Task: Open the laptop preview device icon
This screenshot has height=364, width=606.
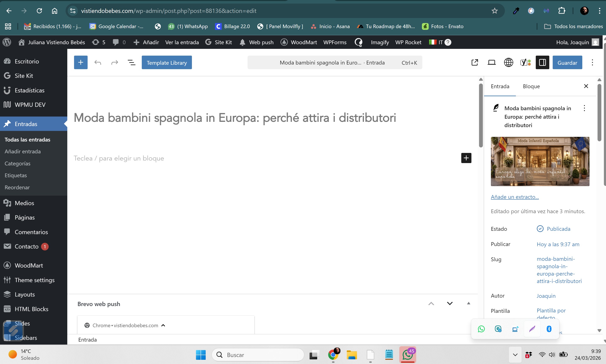Action: pos(492,63)
